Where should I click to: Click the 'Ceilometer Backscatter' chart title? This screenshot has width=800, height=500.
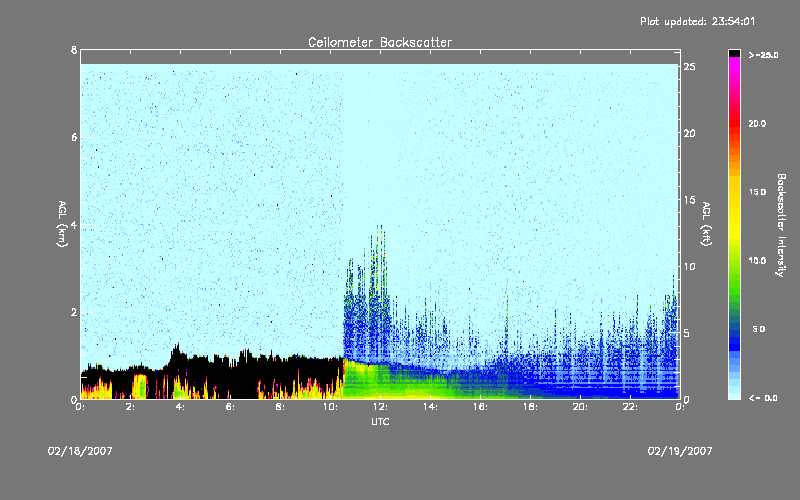coord(380,42)
